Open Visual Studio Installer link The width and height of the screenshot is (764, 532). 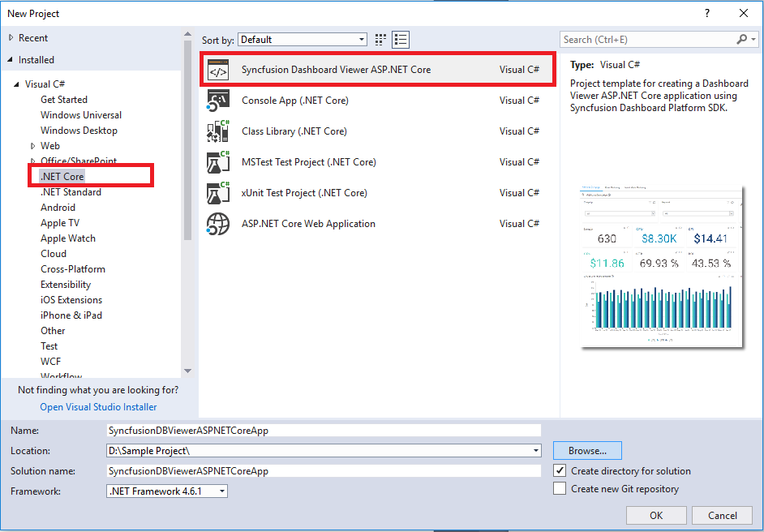click(98, 407)
